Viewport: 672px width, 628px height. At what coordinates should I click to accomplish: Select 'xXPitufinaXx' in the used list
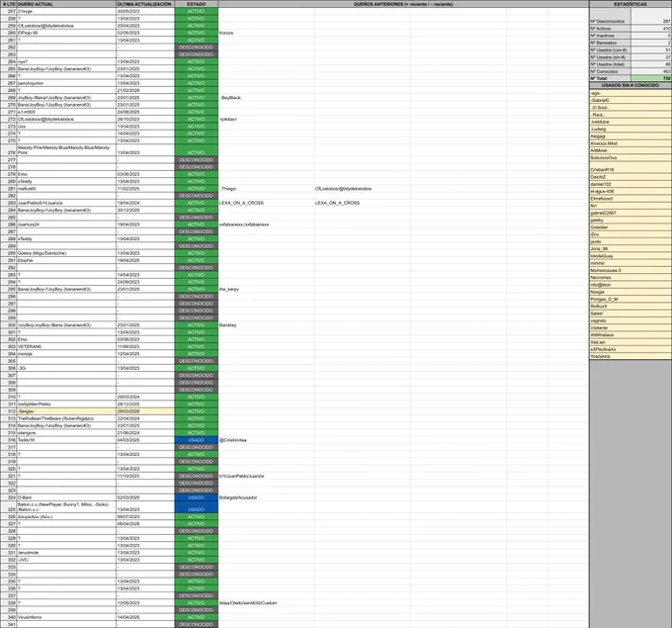point(630,350)
